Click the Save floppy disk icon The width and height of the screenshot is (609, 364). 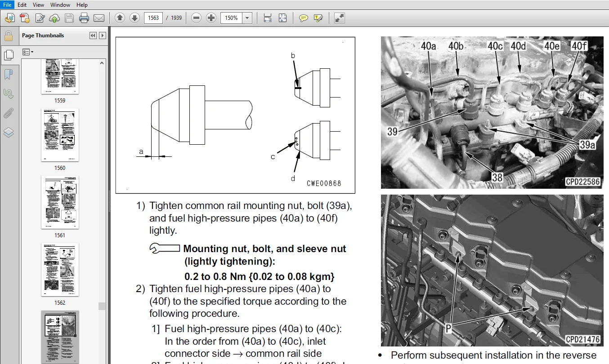[x=69, y=18]
